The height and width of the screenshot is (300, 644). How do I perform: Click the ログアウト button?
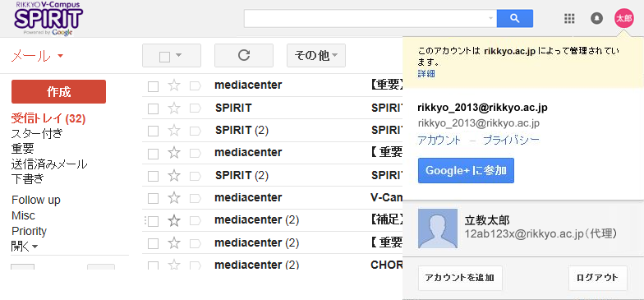click(598, 278)
